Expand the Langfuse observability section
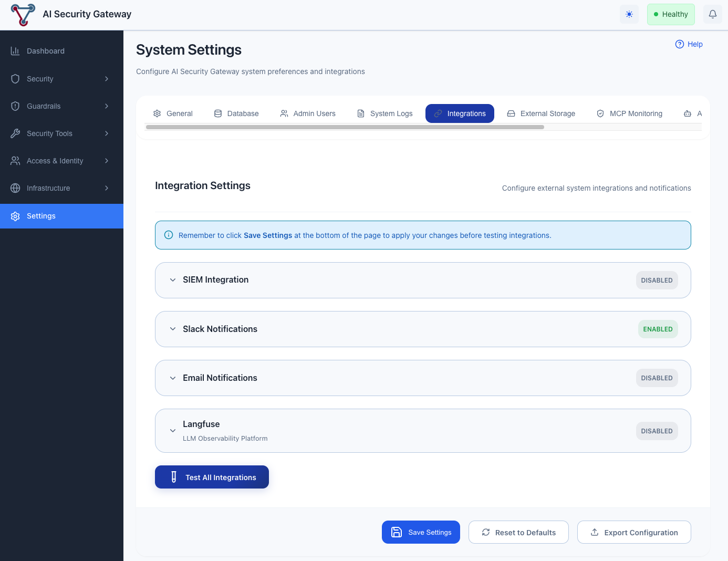The height and width of the screenshot is (561, 728). click(173, 430)
